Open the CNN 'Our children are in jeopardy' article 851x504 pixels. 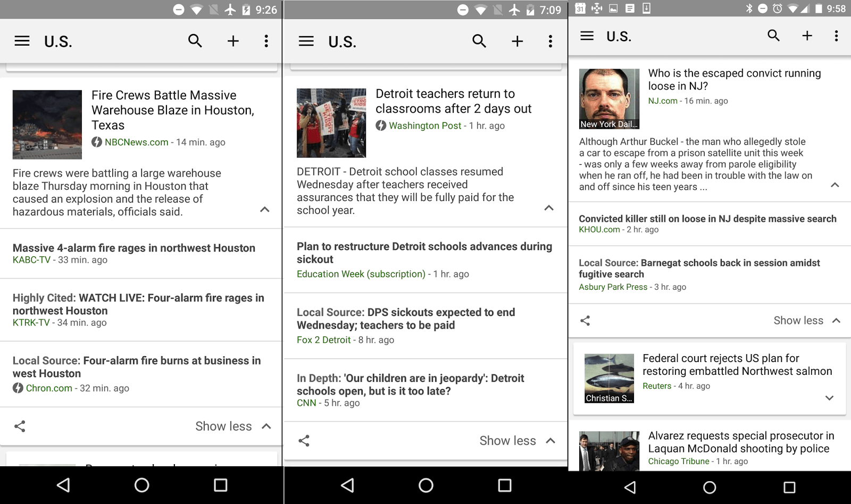tap(410, 384)
